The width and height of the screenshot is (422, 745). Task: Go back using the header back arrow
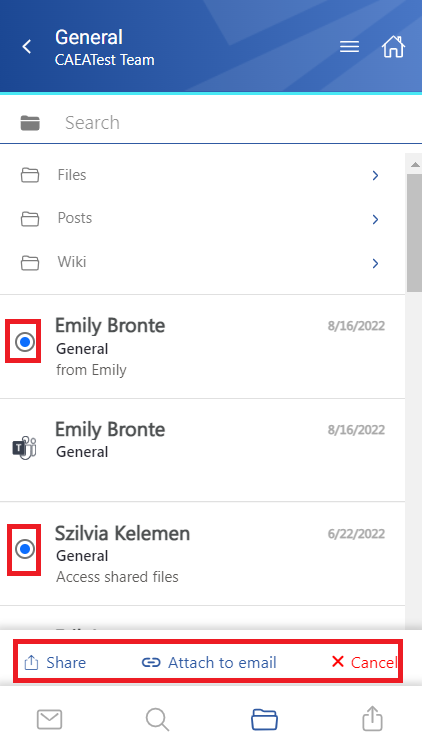click(x=27, y=47)
